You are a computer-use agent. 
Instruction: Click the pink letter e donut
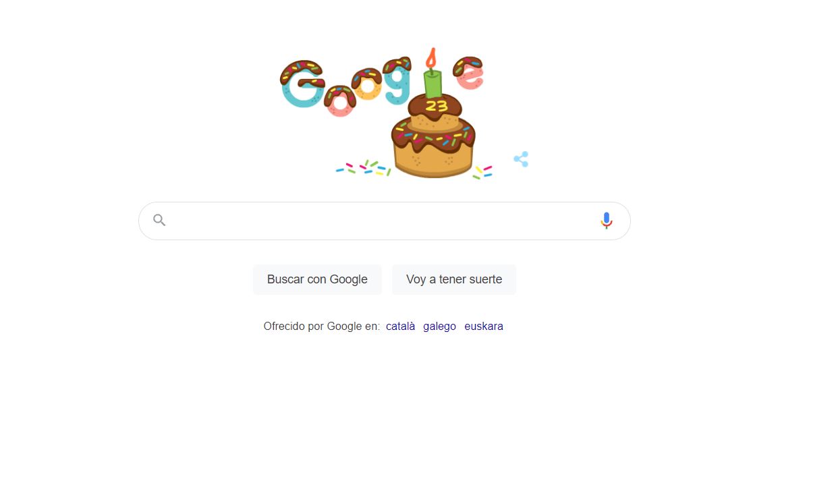tap(468, 73)
